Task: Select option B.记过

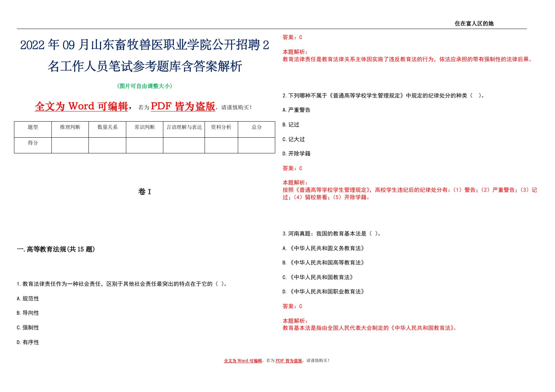Action: [x=291, y=125]
